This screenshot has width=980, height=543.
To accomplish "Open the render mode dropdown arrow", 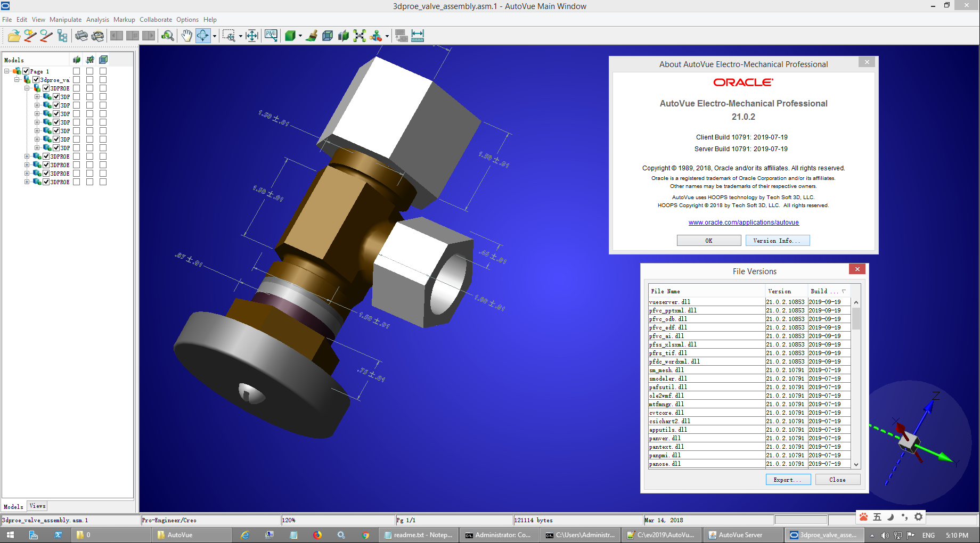I will [x=300, y=36].
